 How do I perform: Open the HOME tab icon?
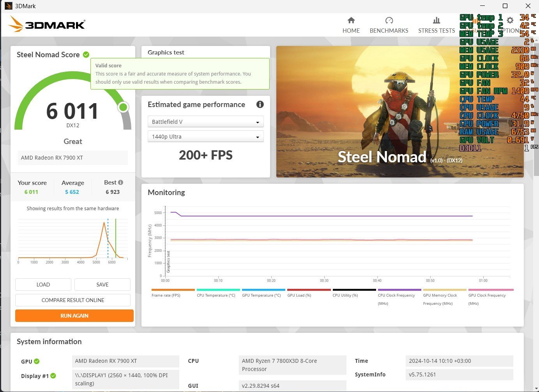351,20
